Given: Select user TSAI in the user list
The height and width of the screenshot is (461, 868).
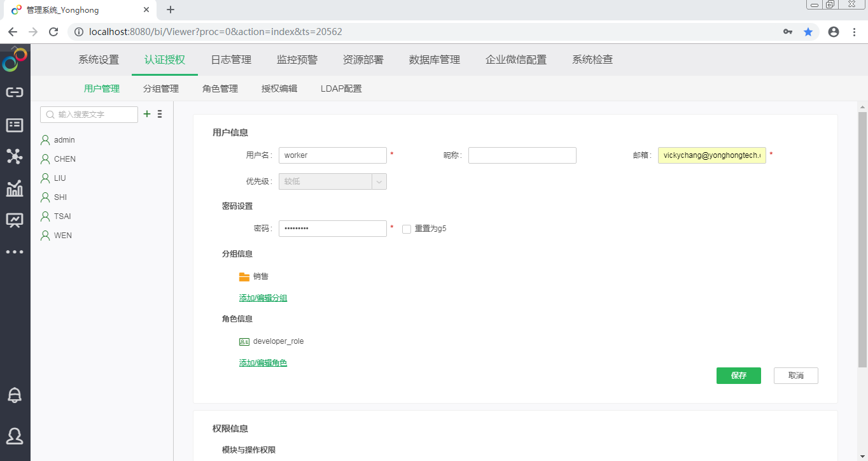Looking at the screenshot, I should (62, 216).
